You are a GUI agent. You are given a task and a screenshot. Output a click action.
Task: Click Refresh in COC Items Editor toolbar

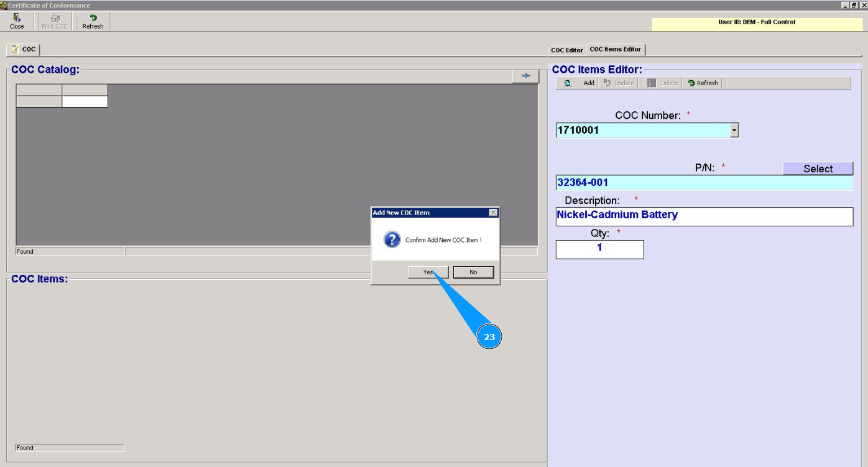pos(703,83)
